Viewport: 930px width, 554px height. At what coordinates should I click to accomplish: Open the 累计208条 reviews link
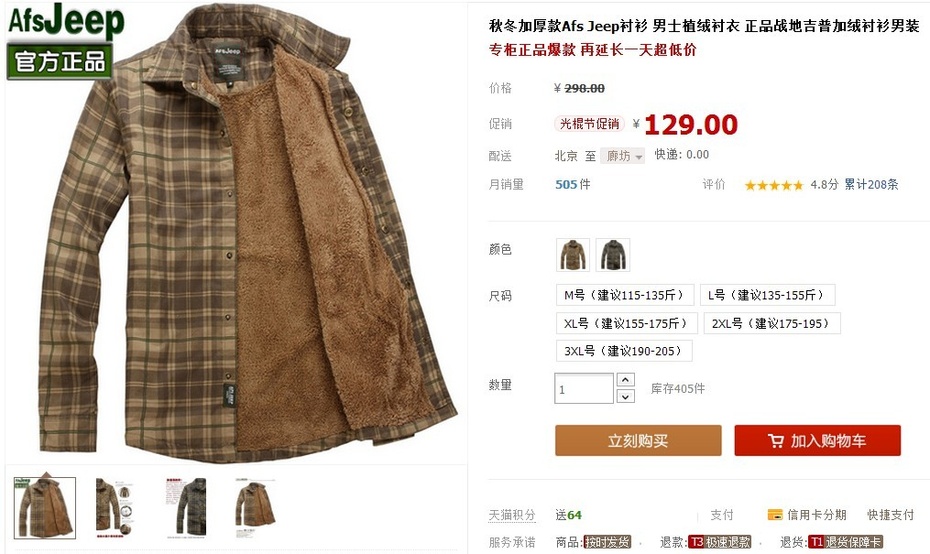click(x=871, y=184)
